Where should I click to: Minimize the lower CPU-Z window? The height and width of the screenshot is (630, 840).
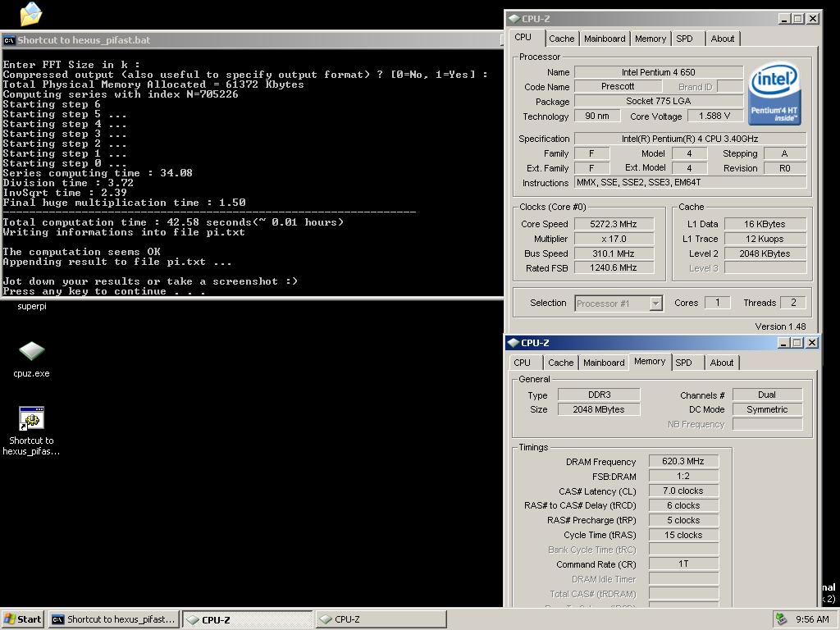[x=783, y=343]
